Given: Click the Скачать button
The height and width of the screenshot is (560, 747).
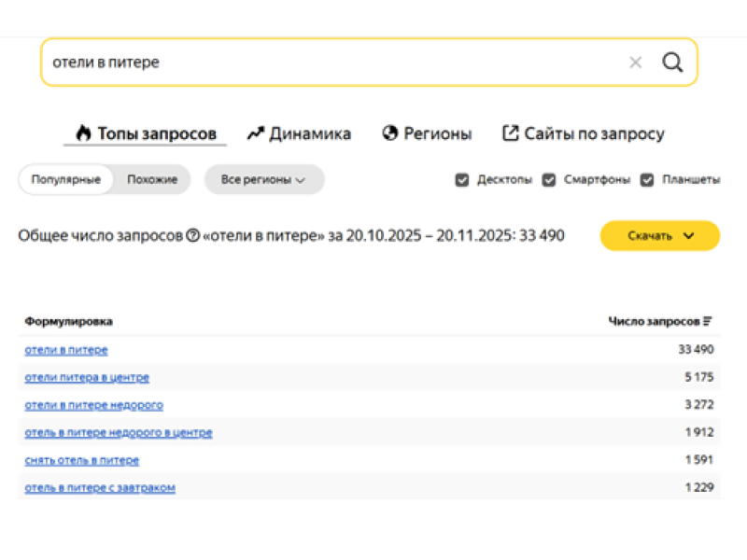Looking at the screenshot, I should [x=651, y=236].
